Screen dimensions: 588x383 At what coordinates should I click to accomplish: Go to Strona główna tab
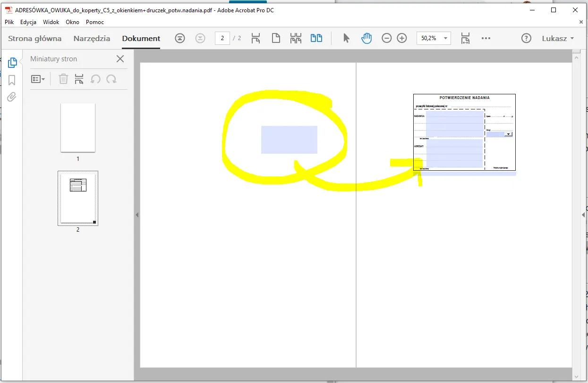point(35,39)
